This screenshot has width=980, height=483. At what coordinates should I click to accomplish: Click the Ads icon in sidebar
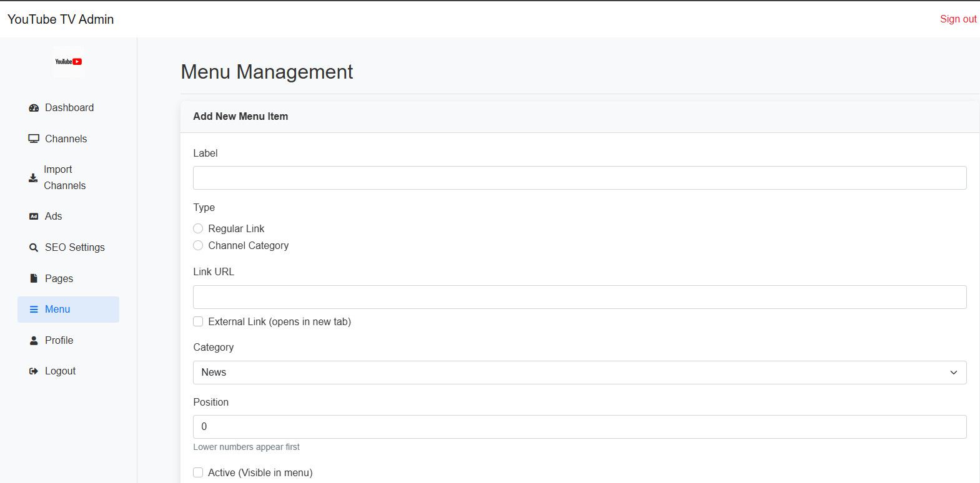34,217
